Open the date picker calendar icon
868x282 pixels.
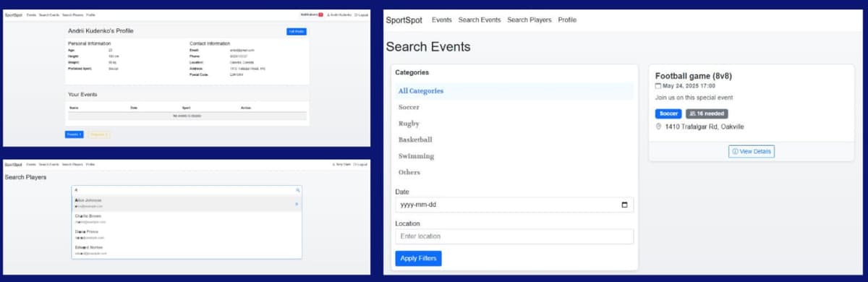coord(624,205)
